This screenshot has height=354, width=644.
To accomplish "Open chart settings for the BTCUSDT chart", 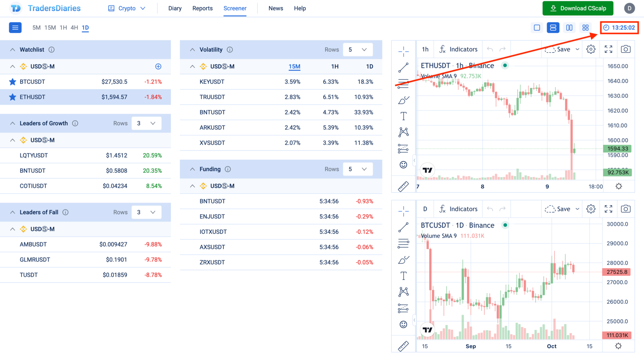I will [x=590, y=209].
